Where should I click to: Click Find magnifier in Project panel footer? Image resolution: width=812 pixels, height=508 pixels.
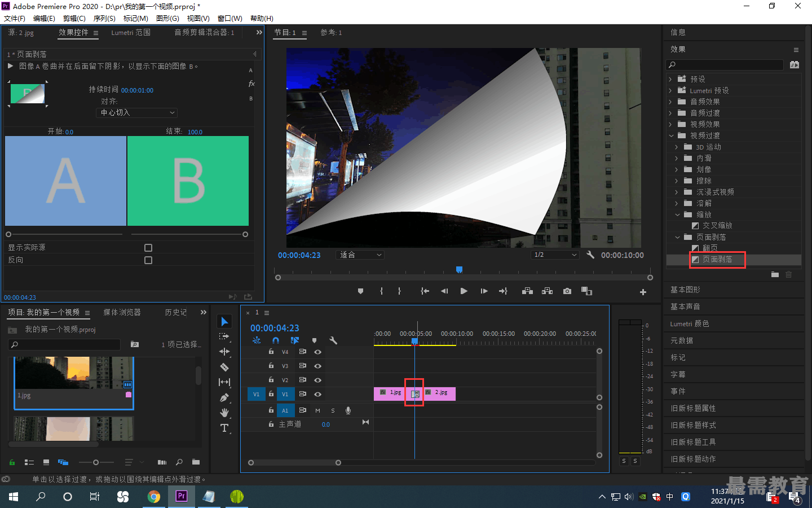(179, 462)
